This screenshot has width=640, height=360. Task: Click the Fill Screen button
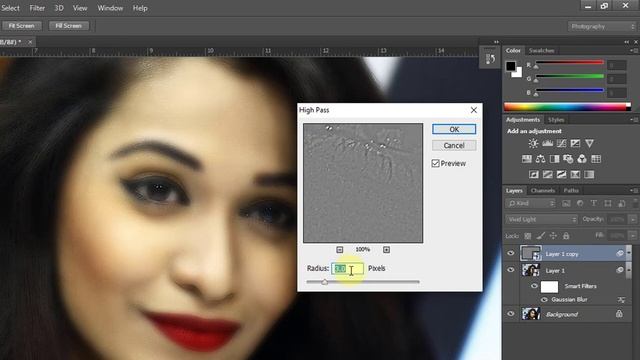[x=69, y=26]
